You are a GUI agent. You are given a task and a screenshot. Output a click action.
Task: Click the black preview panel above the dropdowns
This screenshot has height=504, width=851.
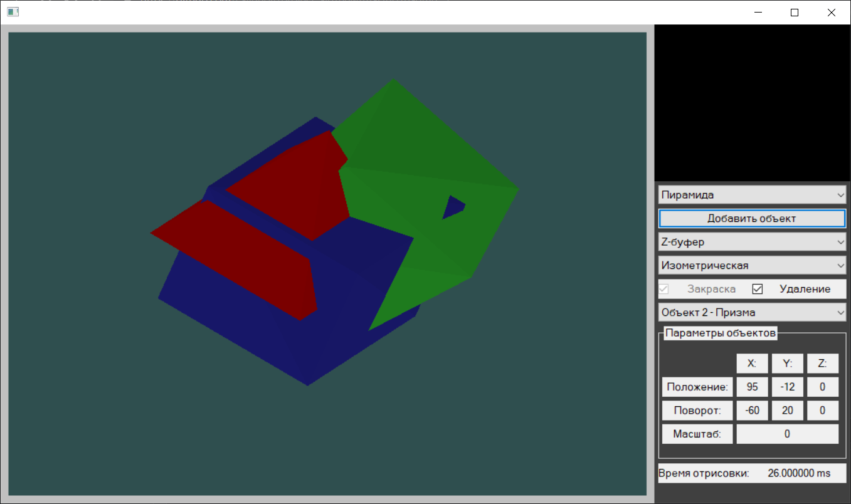click(751, 100)
